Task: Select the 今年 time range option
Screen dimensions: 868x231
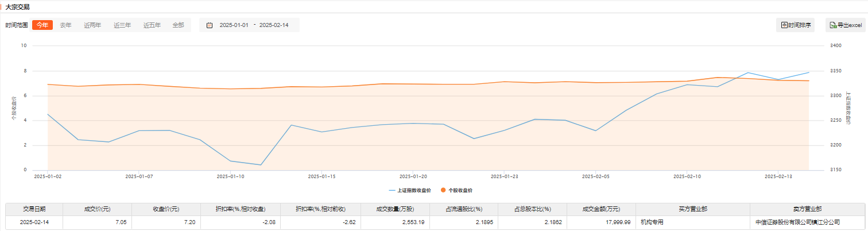Action: pos(42,25)
